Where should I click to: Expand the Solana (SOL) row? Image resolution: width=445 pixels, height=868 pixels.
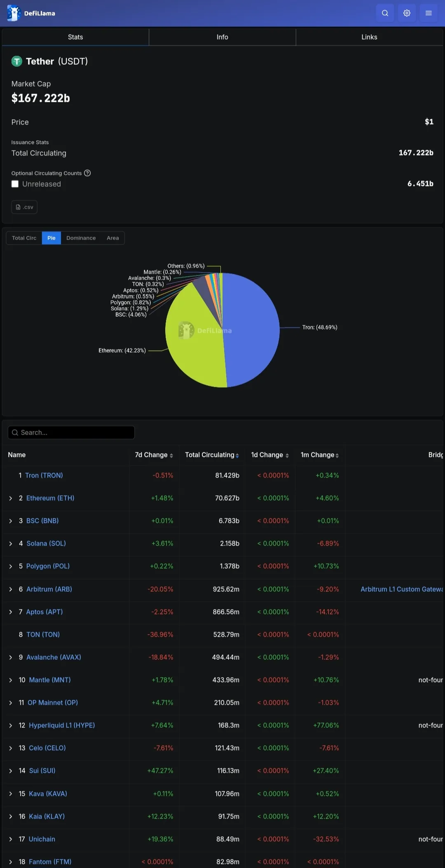pos(11,544)
